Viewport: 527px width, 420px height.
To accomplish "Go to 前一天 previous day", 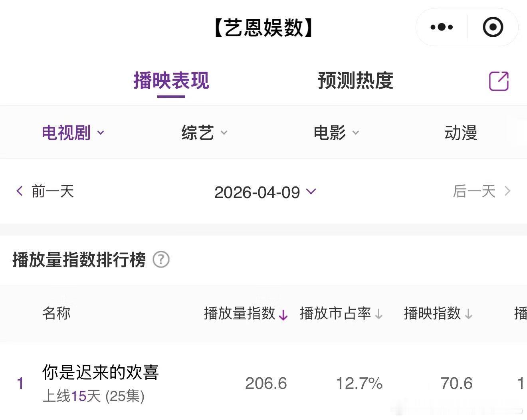I will [52, 191].
